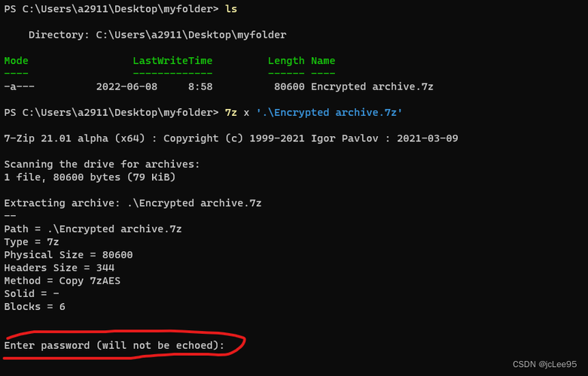Click the Name column header

click(323, 61)
